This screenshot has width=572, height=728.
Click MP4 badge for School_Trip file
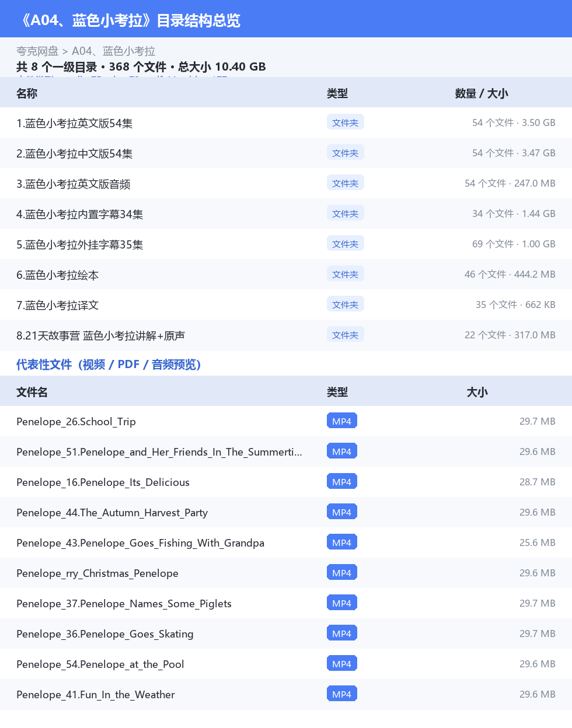[x=341, y=421]
